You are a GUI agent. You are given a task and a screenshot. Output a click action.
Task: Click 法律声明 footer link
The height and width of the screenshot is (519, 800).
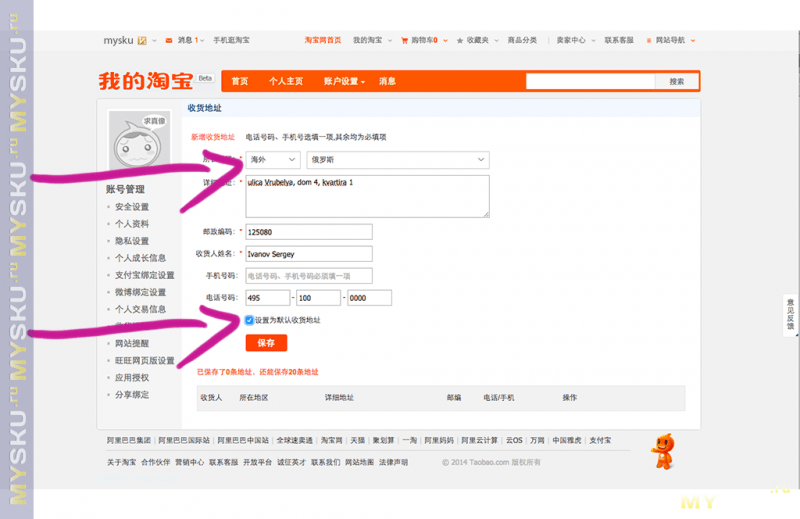(393, 462)
